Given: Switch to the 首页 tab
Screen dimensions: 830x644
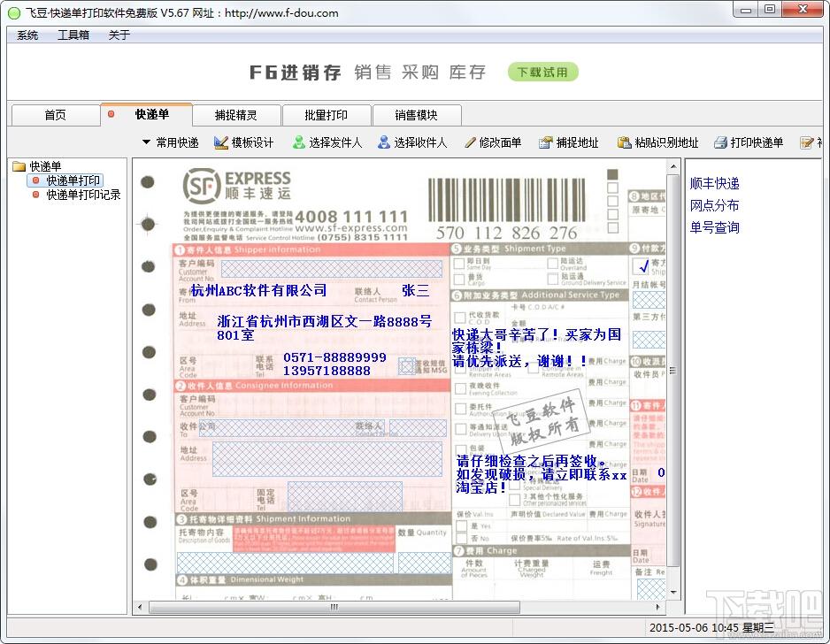Looking at the screenshot, I should click(x=56, y=115).
